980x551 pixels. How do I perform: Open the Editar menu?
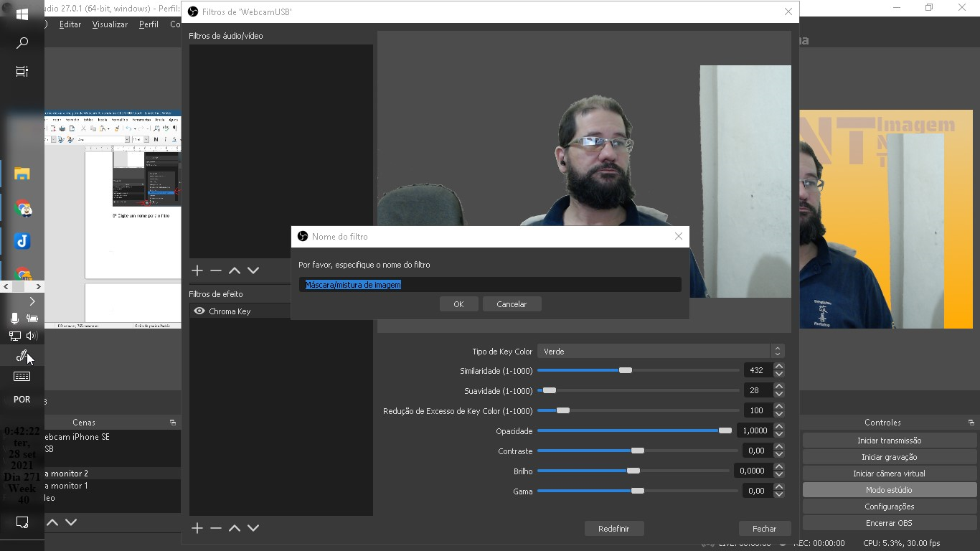coord(70,24)
